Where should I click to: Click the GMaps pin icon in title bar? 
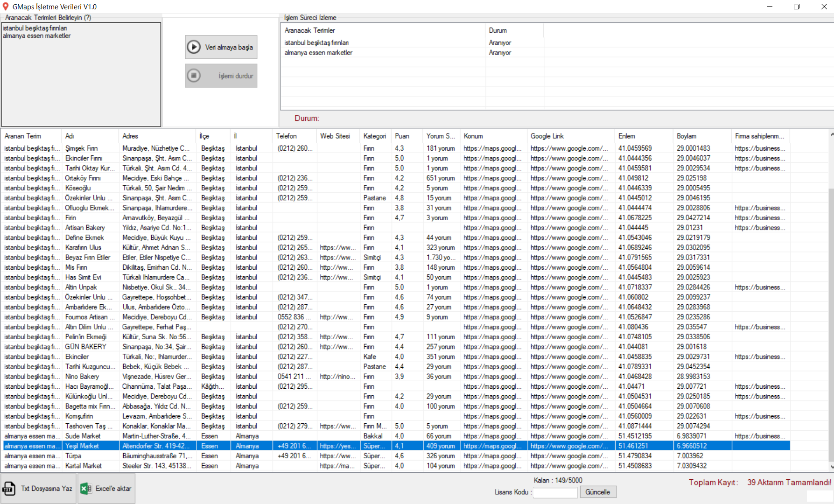click(x=6, y=7)
